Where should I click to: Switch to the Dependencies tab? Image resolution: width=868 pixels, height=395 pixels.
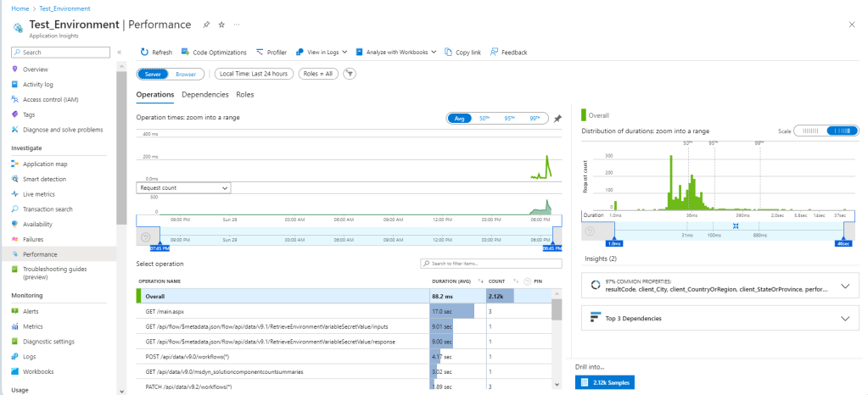click(x=204, y=94)
